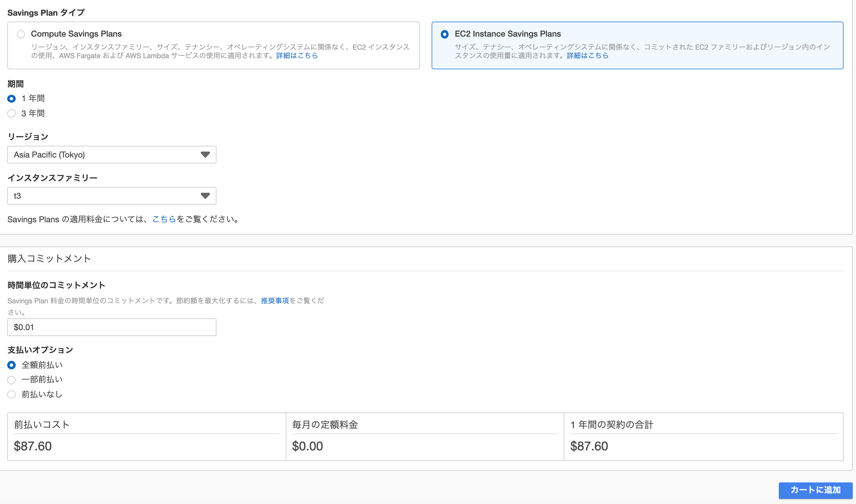The width and height of the screenshot is (856, 504).
Task: Click the 詳細はこちら link under Compute Savings Plans
Action: point(297,55)
